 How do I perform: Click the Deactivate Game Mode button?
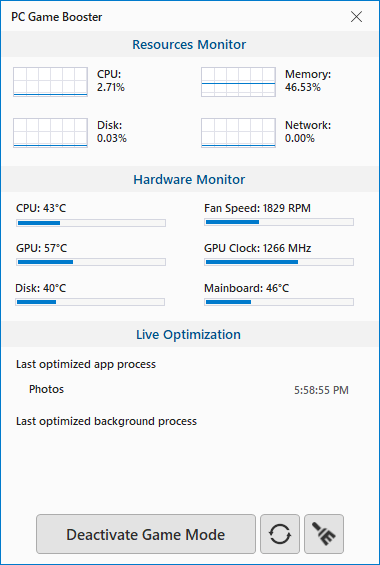(146, 534)
